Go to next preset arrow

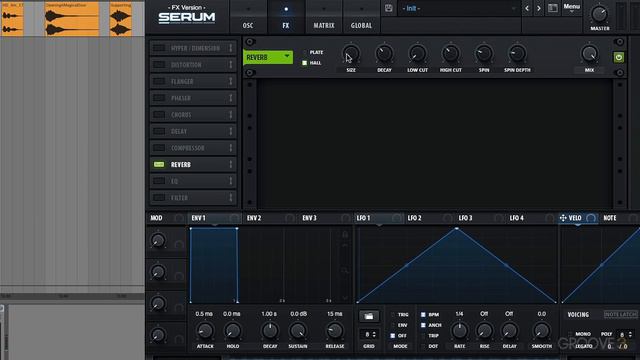(x=539, y=8)
